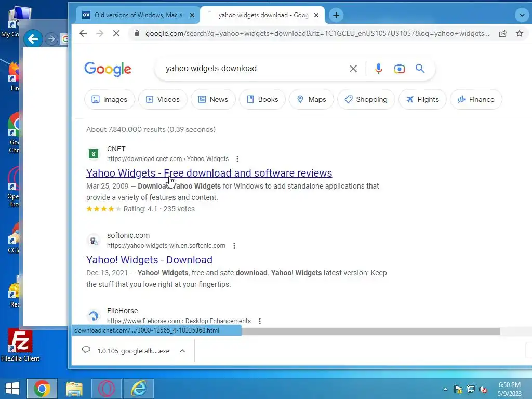The height and width of the screenshot is (399, 532).
Task: Filter results by Books
Action: (x=262, y=99)
